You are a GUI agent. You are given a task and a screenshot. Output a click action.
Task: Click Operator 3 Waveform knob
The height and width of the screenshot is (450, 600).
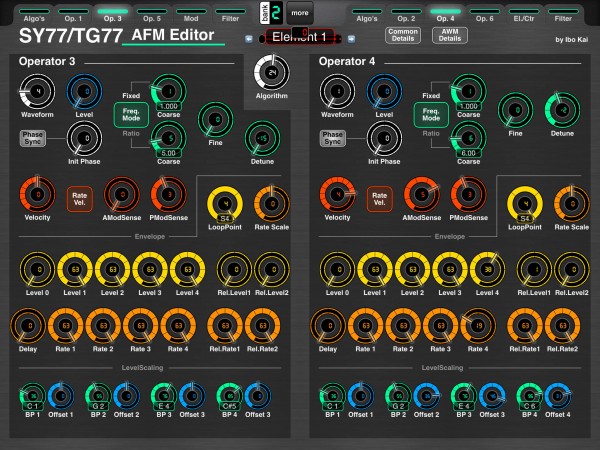pos(37,91)
